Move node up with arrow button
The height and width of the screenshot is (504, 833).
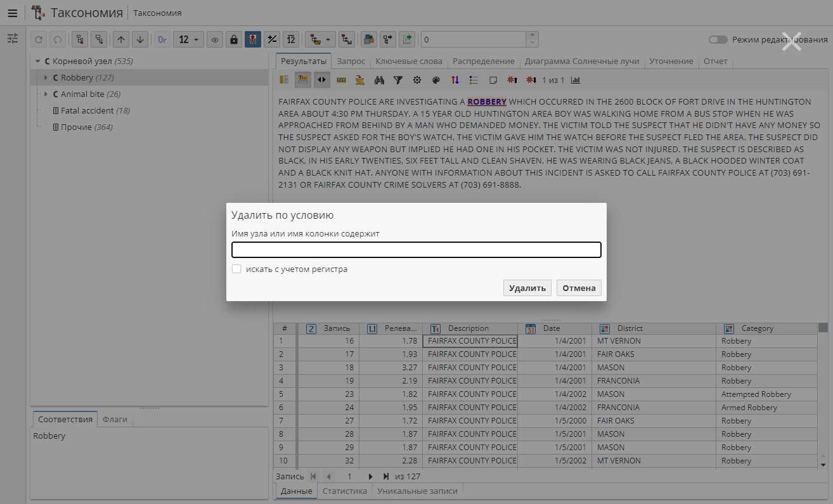click(x=122, y=39)
